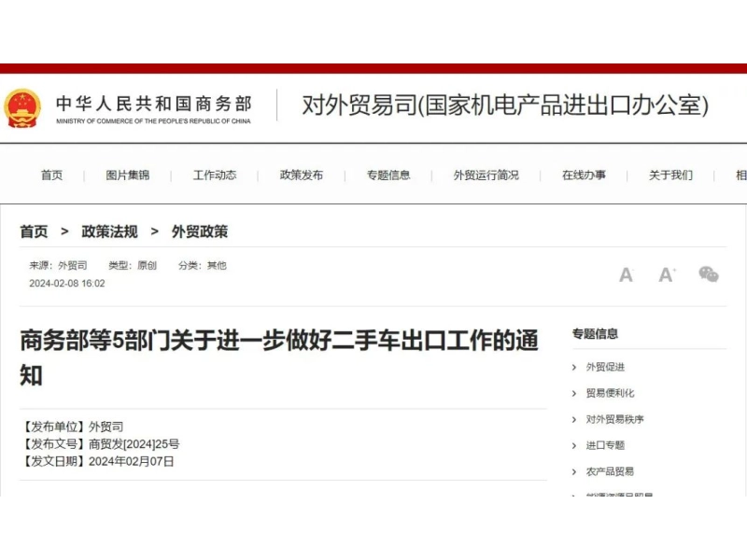Increase font size with A+ icon

(x=667, y=274)
